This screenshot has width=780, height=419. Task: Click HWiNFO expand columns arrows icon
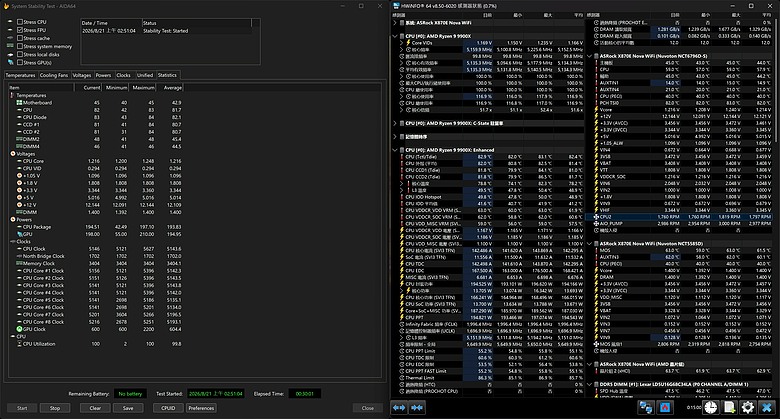tap(399, 408)
